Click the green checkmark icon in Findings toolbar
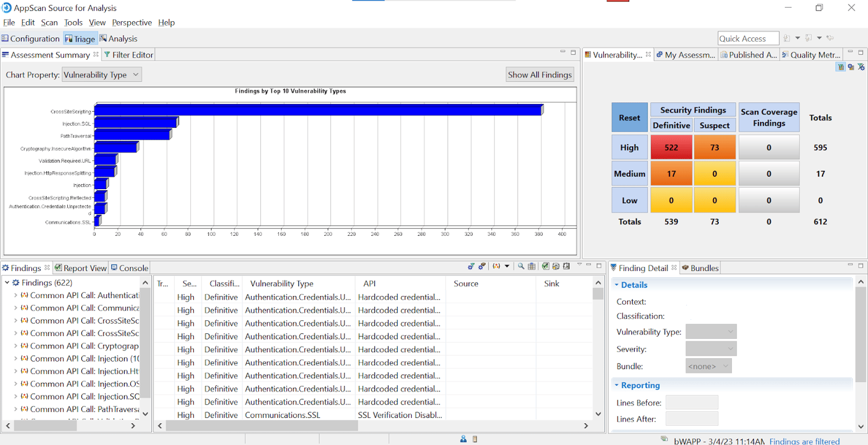 pyautogui.click(x=546, y=266)
